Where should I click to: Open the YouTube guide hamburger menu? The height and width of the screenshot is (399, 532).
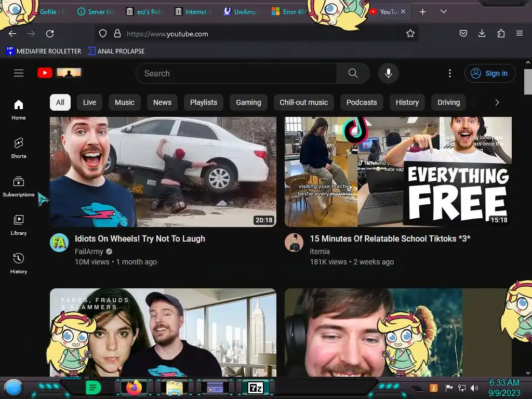tap(19, 73)
